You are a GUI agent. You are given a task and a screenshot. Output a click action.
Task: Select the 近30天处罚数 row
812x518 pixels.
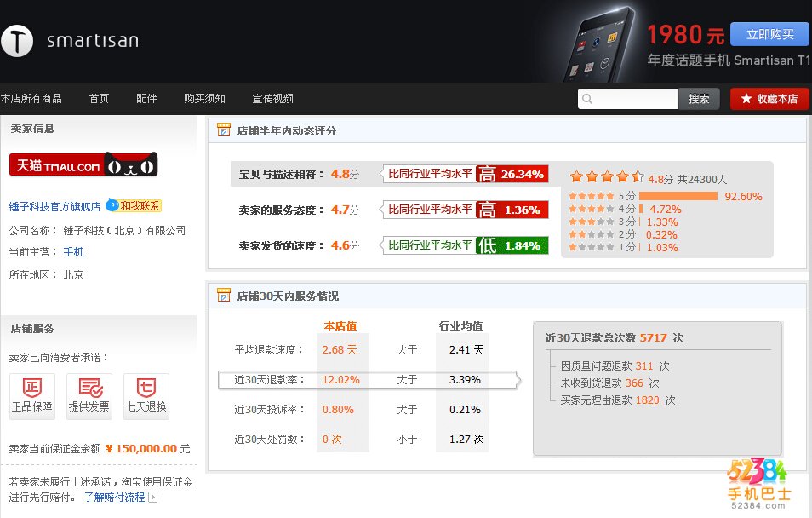click(359, 439)
